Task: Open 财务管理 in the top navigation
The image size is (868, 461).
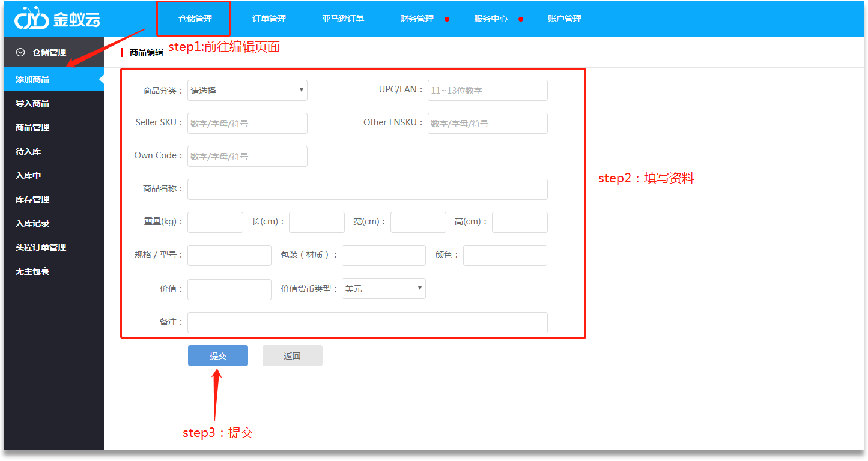Action: [417, 19]
